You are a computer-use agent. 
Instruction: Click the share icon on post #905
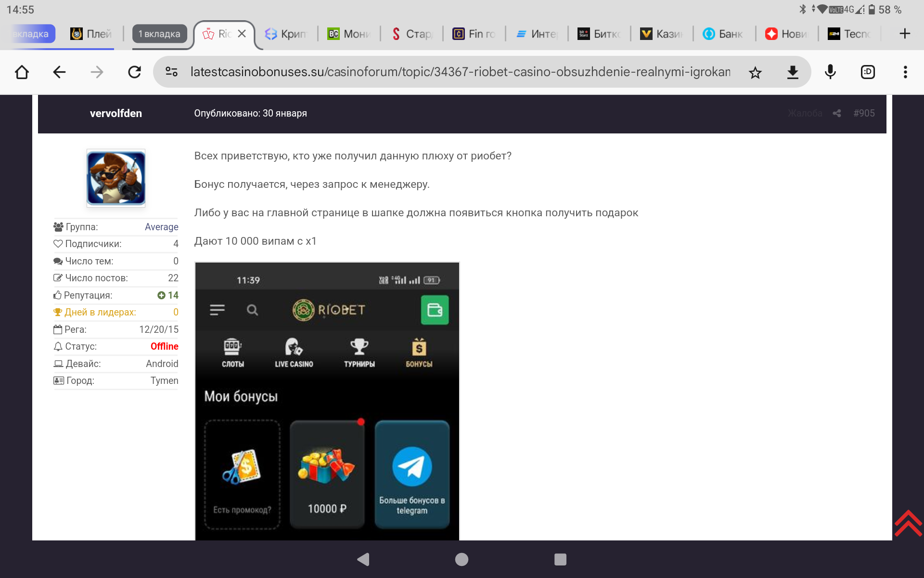[x=837, y=113]
